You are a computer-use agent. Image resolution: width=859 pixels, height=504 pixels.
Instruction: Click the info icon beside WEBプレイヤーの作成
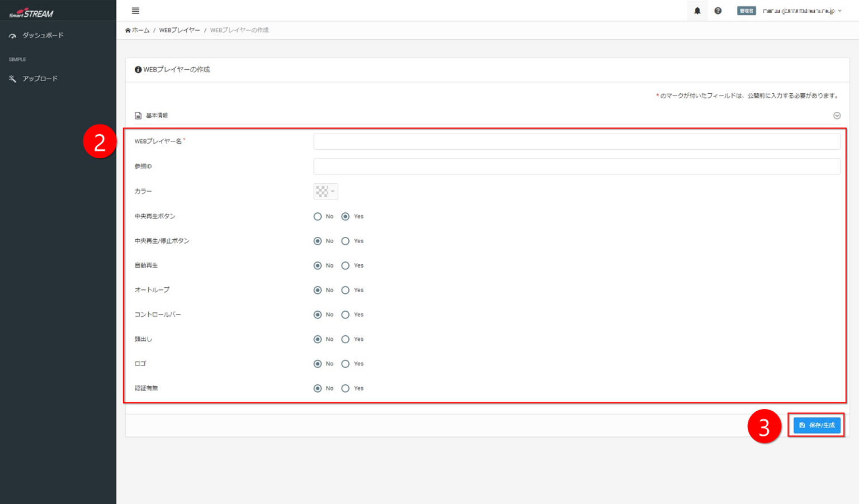coord(138,70)
